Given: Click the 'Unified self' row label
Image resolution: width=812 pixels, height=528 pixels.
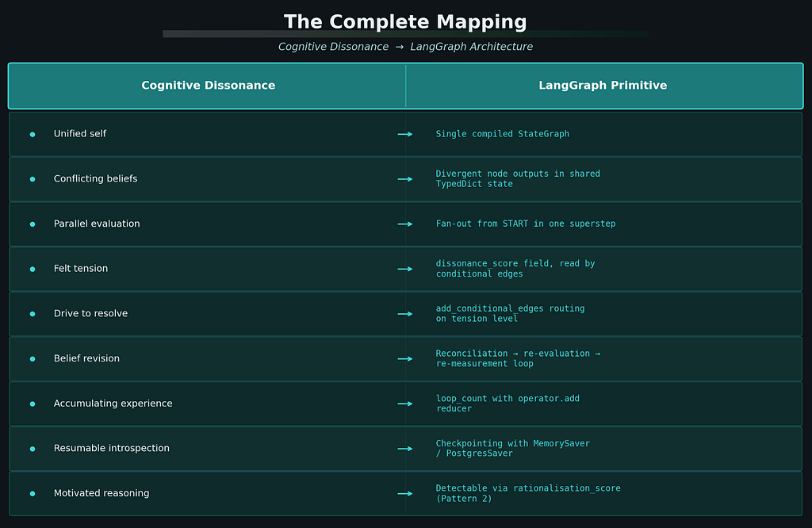Looking at the screenshot, I should click(80, 133).
